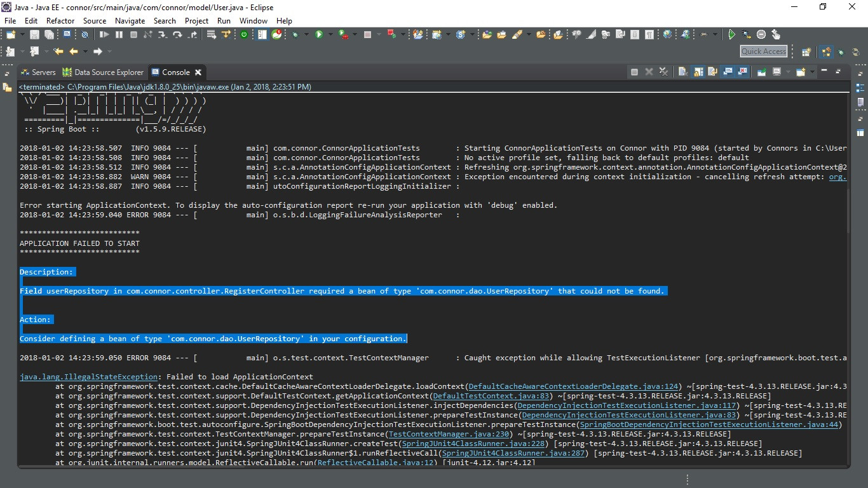868x488 pixels.
Task: Close the Console tab
Action: pyautogui.click(x=198, y=72)
